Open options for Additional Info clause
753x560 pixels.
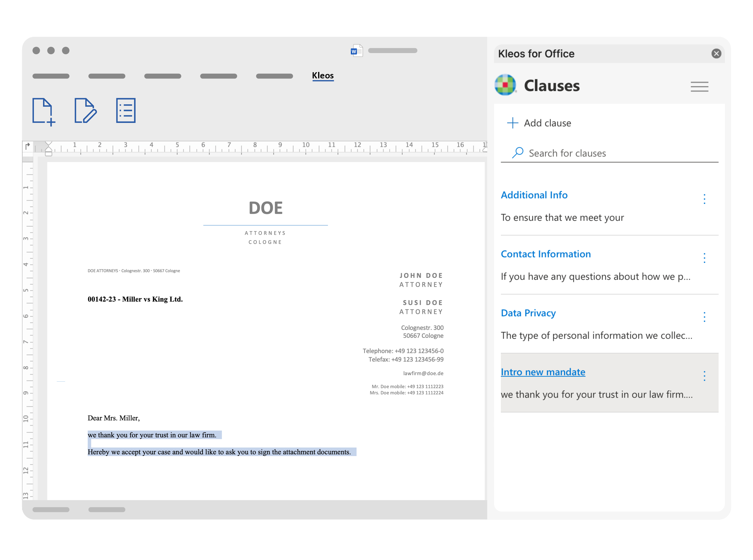704,199
